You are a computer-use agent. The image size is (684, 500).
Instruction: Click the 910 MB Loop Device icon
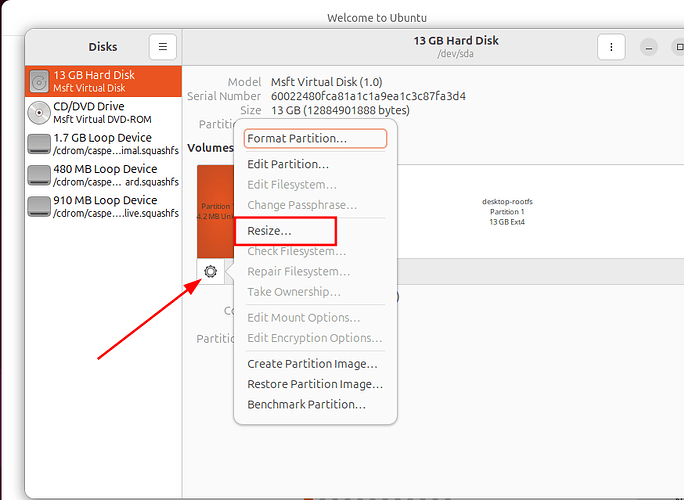coord(40,206)
